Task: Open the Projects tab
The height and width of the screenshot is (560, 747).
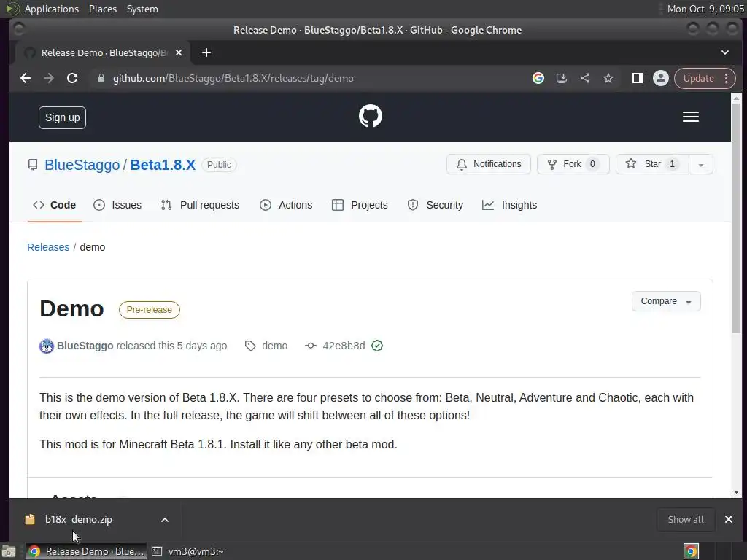Action: pos(360,205)
